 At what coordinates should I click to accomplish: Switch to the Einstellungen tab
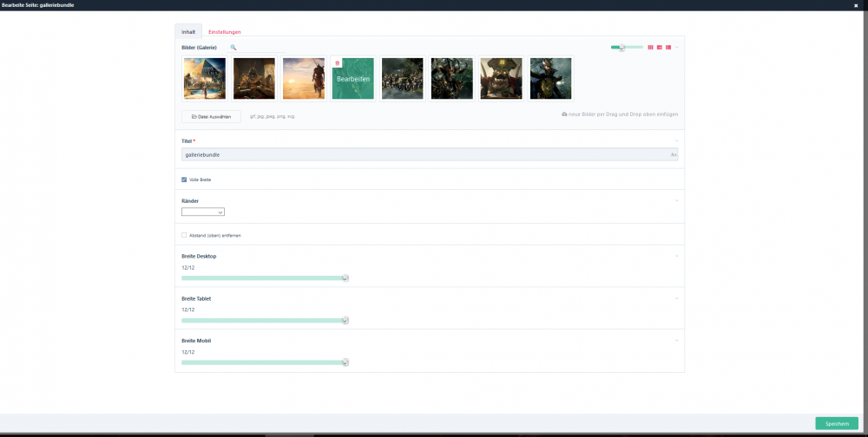(x=225, y=31)
